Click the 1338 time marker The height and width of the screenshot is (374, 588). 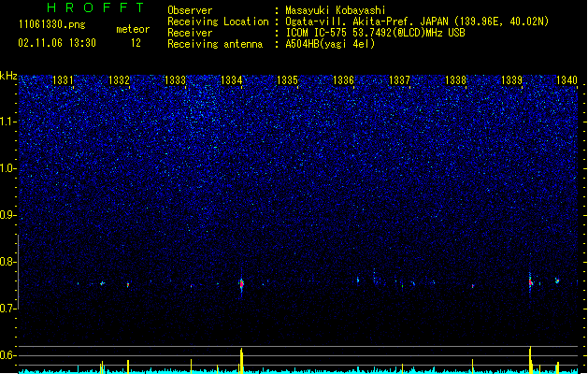(455, 80)
